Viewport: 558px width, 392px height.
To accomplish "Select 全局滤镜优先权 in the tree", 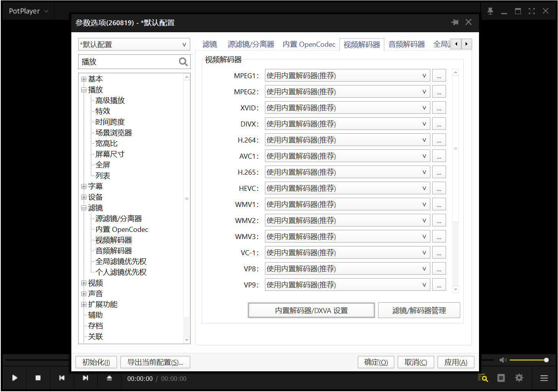I will [x=121, y=261].
